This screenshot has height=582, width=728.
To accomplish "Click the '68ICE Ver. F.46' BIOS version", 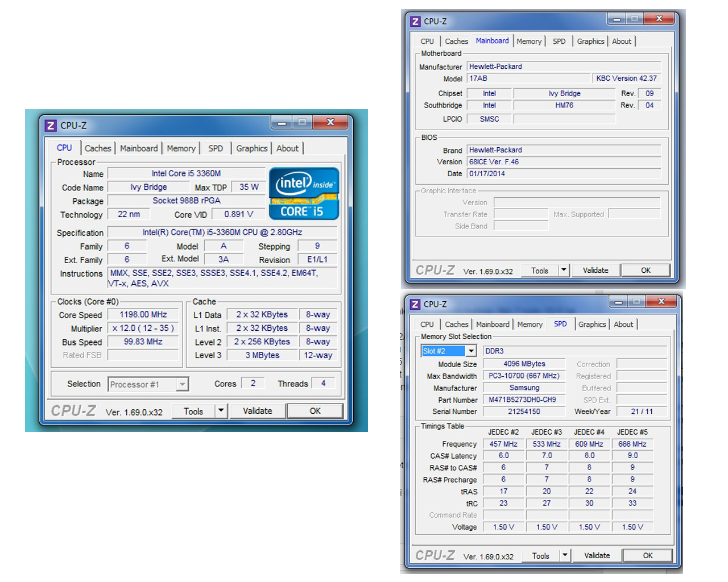I will click(564, 162).
